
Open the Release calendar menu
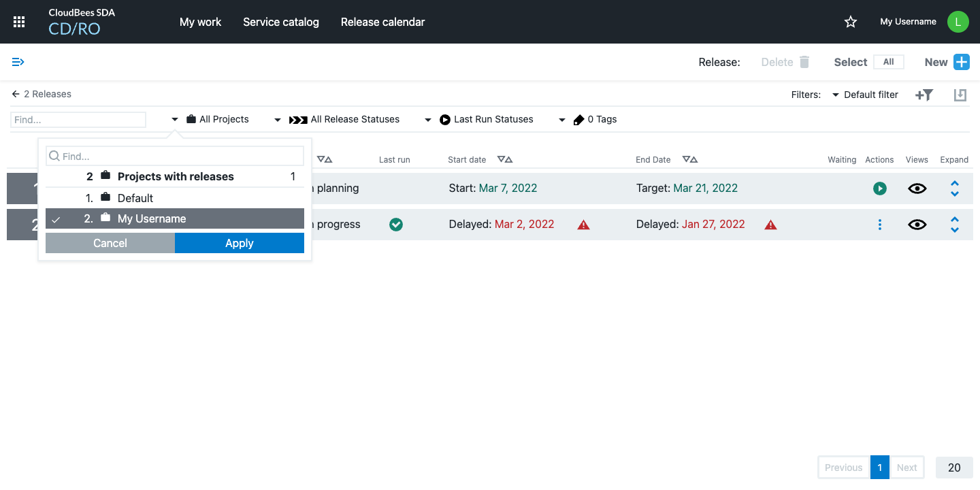(382, 22)
